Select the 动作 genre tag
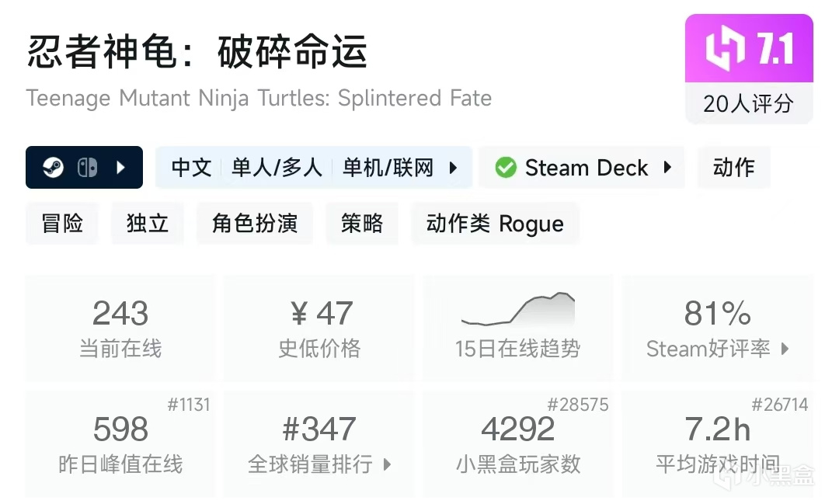The width and height of the screenshot is (839, 504). 733,168
